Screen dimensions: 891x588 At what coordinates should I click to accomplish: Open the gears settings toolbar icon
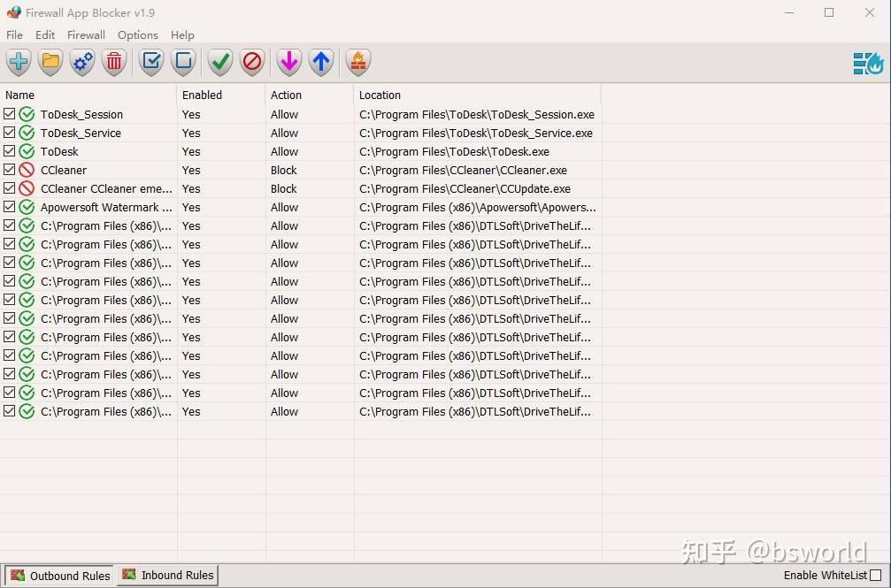tap(82, 61)
